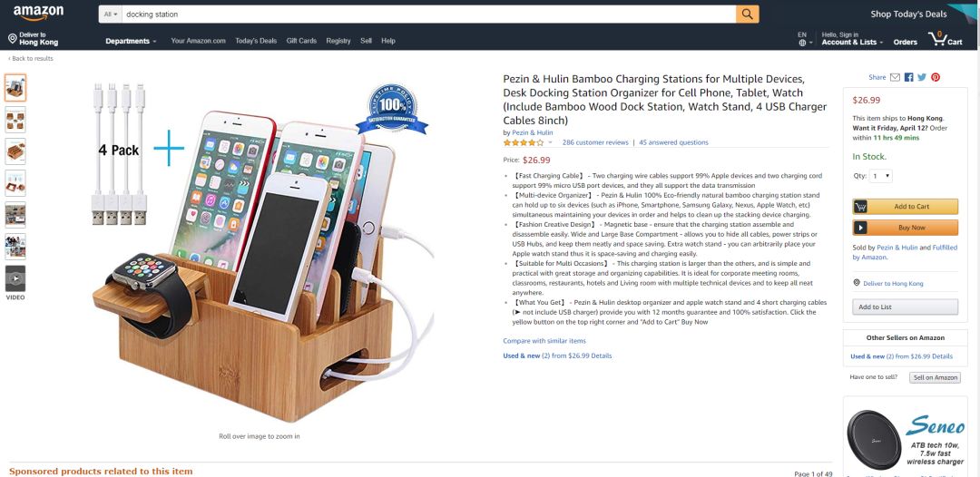Screen dimensions: 980x477
Task: Share product on Facebook icon
Action: pos(908,77)
